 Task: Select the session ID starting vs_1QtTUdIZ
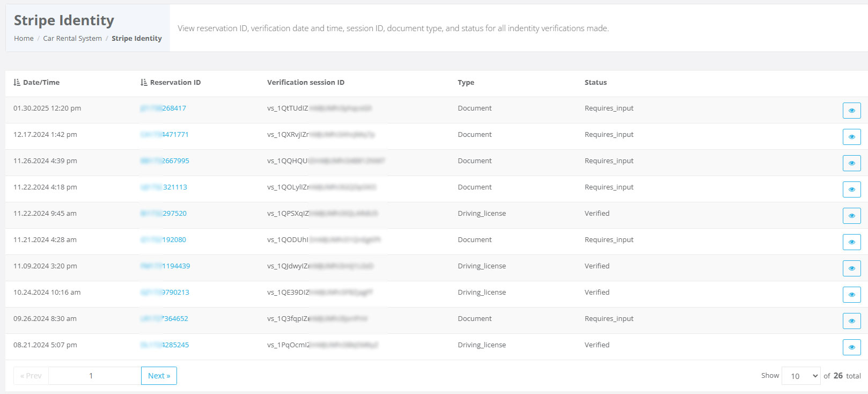320,108
